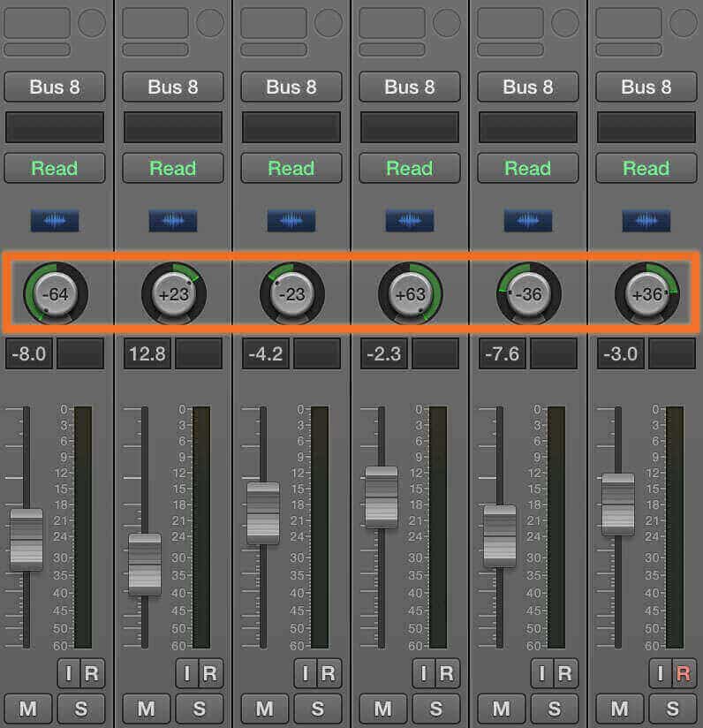The height and width of the screenshot is (728, 703).
Task: Click the pan knob set to +23
Action: [x=174, y=294]
